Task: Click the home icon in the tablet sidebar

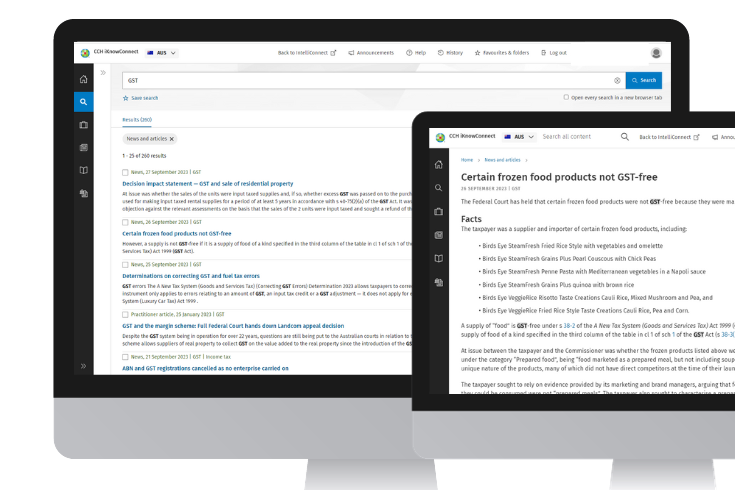Action: coord(439,164)
